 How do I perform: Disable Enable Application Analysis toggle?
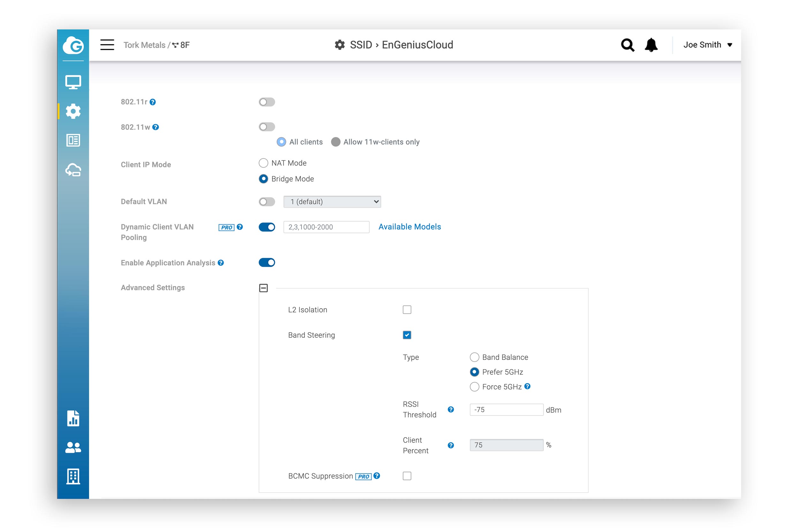tap(267, 263)
